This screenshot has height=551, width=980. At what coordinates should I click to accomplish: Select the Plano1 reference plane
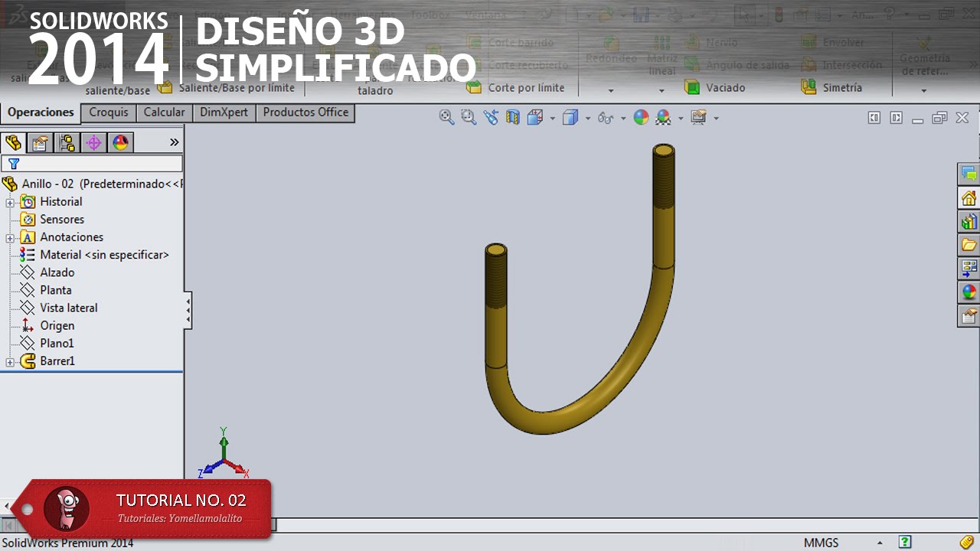[57, 343]
